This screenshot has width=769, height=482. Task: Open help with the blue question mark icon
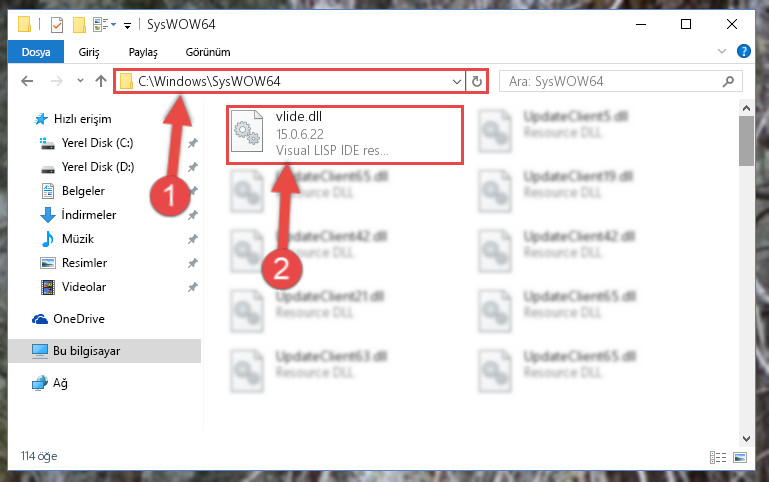point(743,51)
